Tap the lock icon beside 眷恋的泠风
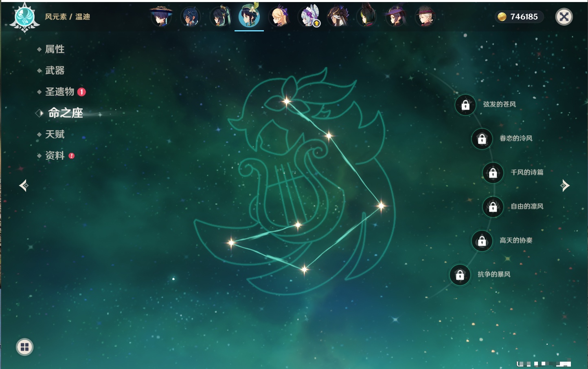 (x=482, y=139)
